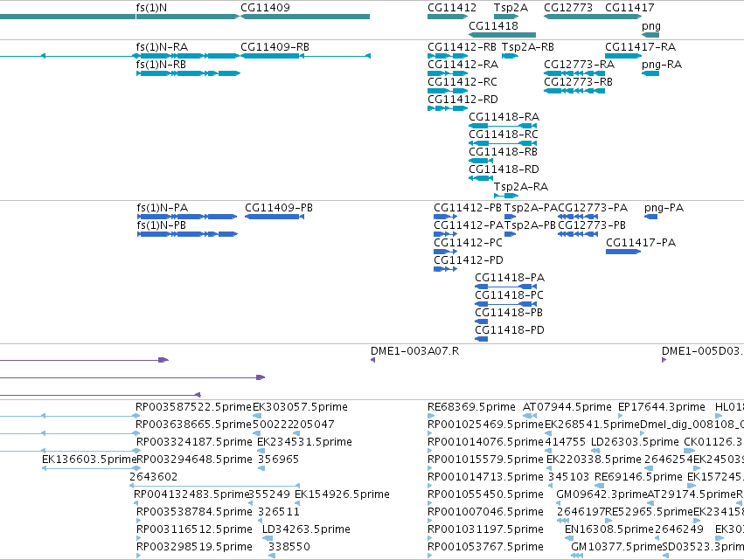Open protein Tsp2A-PA
This screenshot has width=744, height=560.
tap(531, 208)
